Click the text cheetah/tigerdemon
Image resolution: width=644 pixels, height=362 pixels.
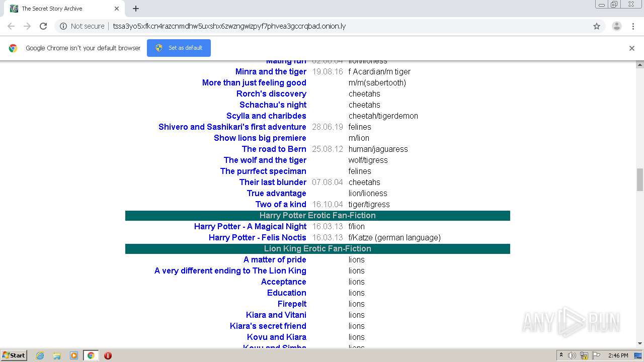point(383,116)
